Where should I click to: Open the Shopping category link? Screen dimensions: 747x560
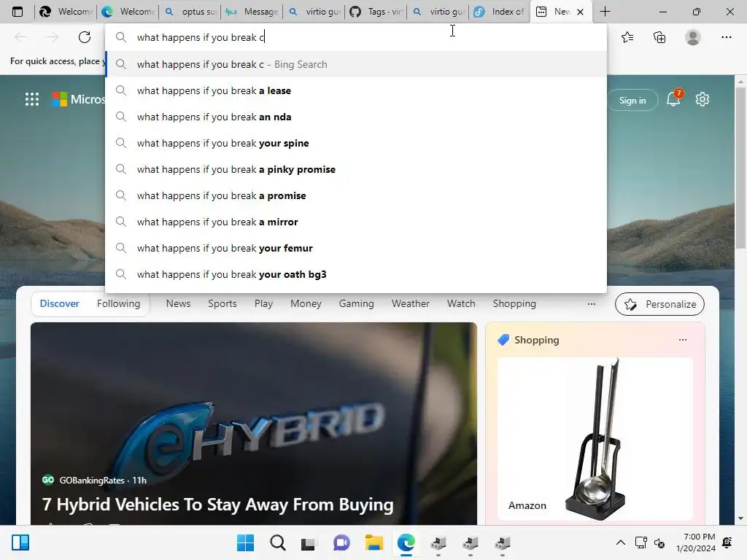pos(514,303)
